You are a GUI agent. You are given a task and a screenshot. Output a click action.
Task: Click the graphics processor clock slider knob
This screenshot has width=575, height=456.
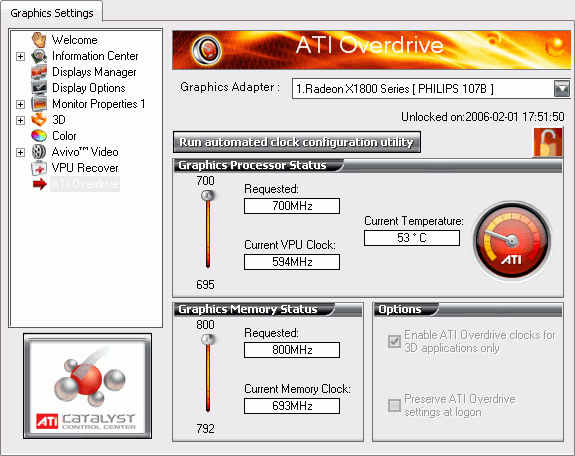click(208, 195)
